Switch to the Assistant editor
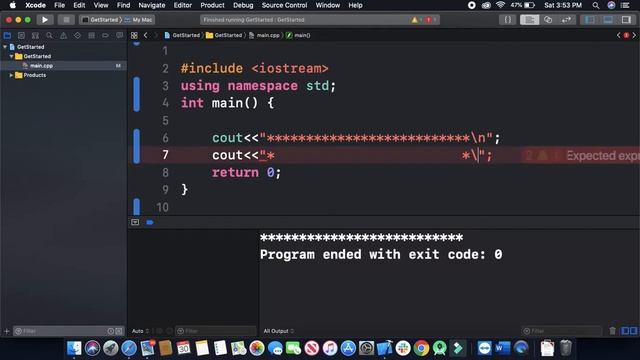This screenshot has width=640, height=360. pyautogui.click(x=548, y=20)
